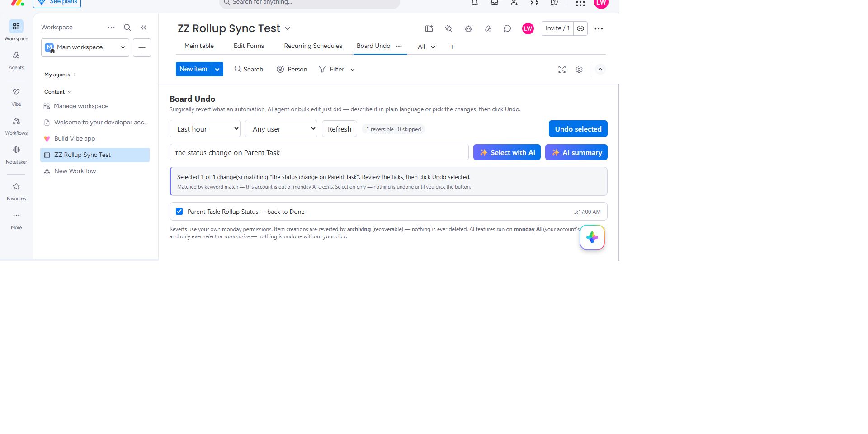868x434 pixels.
Task: Open Favorites in left rail
Action: (16, 191)
